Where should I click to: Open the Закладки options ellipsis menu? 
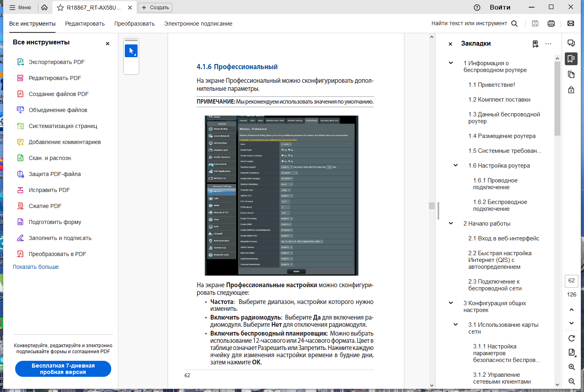(548, 44)
